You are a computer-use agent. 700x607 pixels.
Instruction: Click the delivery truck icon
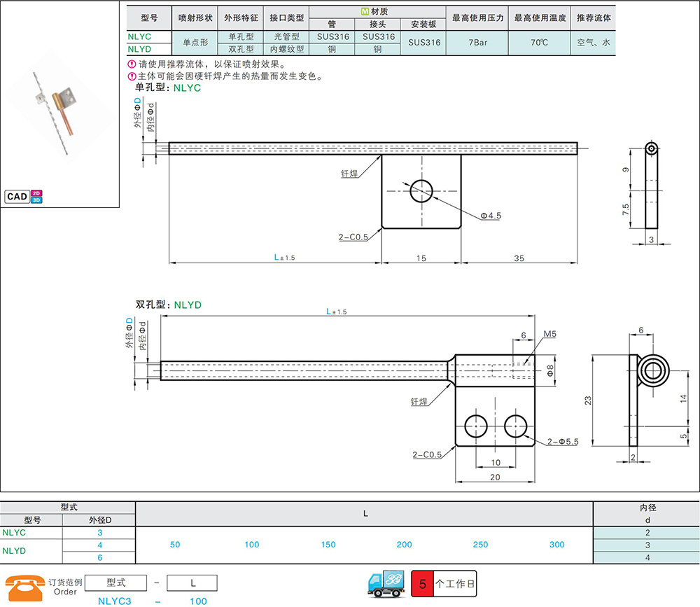[386, 584]
